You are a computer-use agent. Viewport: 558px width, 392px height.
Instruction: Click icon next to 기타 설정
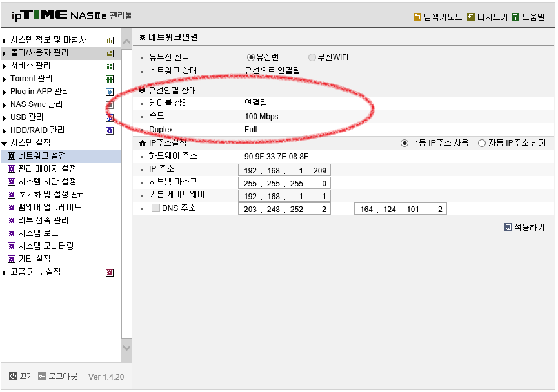point(12,259)
